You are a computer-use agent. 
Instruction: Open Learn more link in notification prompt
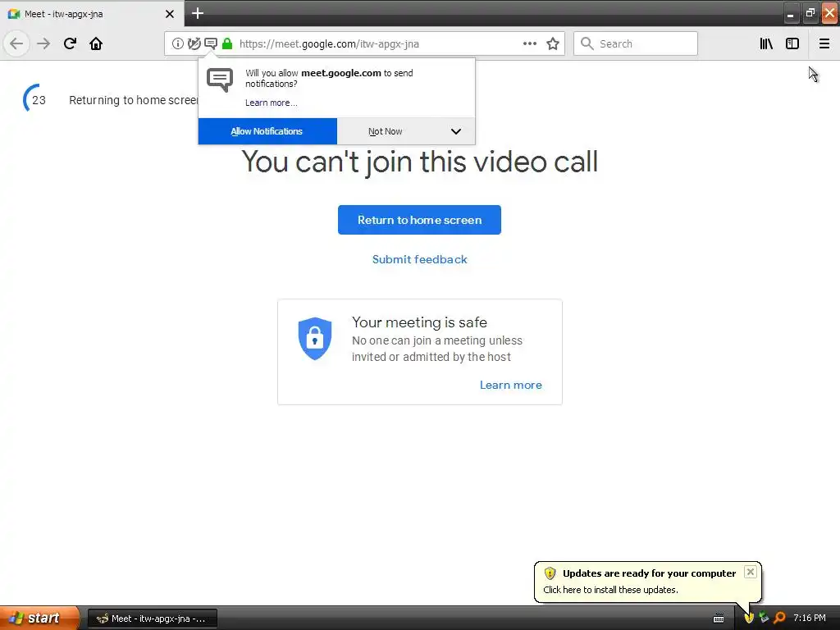point(271,103)
